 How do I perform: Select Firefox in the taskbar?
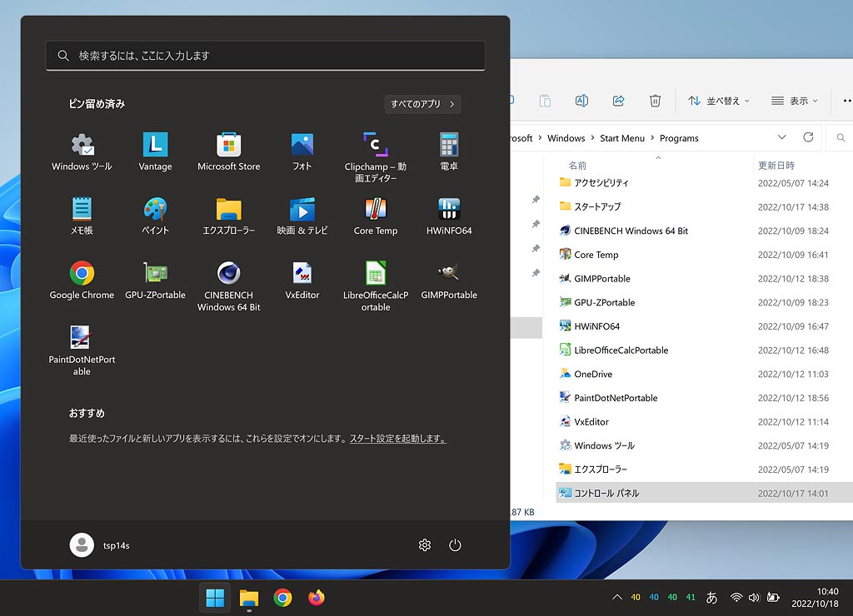(316, 598)
